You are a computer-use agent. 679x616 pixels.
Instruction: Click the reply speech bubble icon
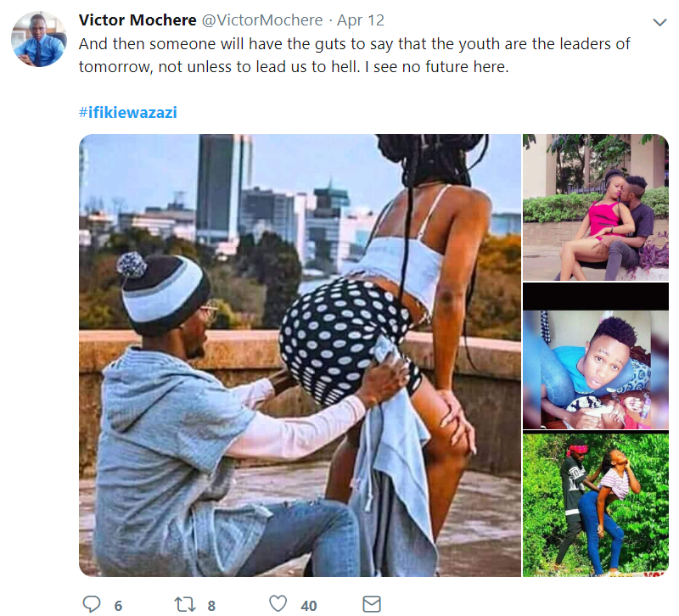pos(92,604)
